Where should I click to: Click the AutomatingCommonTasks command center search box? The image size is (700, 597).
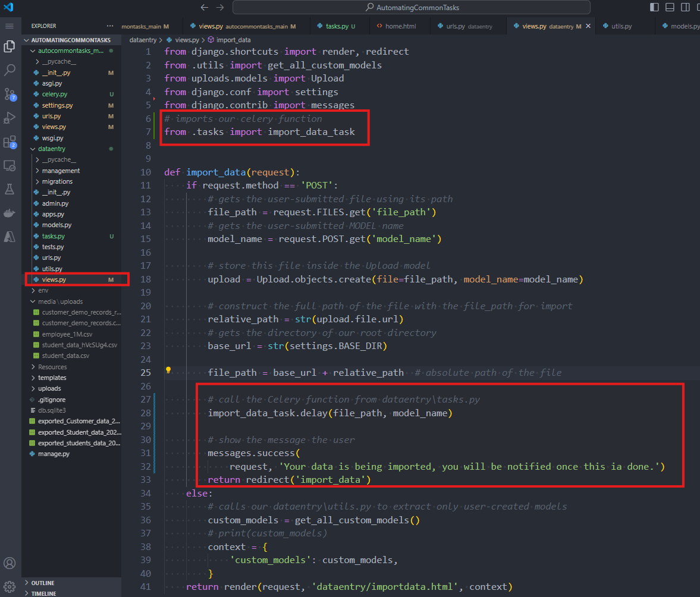(x=411, y=7)
